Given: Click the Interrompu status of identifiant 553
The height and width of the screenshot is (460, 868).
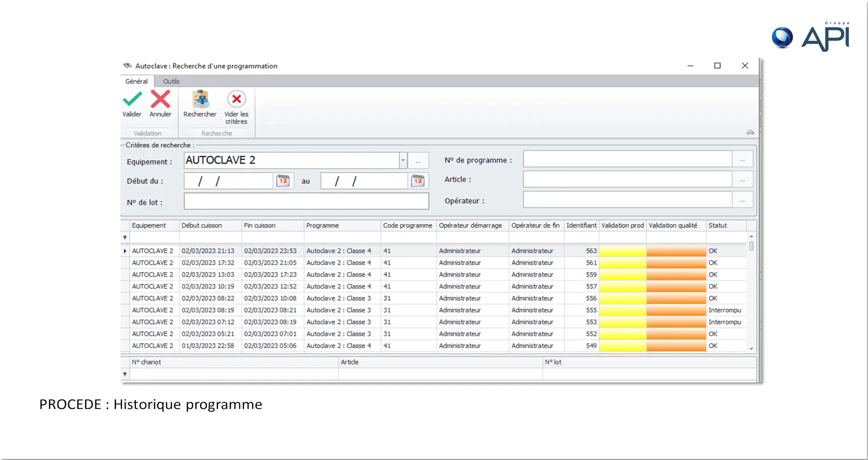Looking at the screenshot, I should [x=725, y=322].
